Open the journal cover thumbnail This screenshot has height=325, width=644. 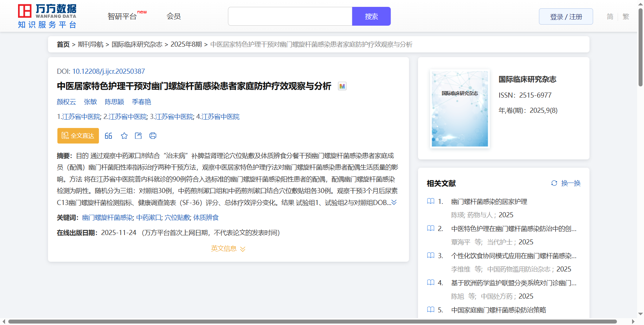[460, 109]
